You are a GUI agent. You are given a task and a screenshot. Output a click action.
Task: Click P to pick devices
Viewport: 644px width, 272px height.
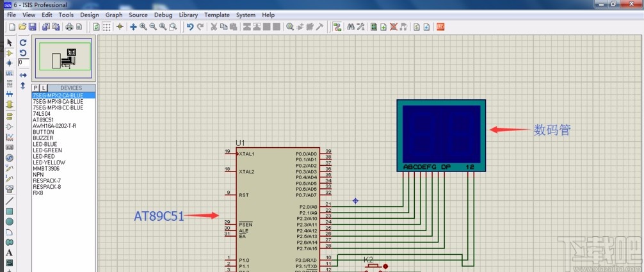[x=36, y=88]
